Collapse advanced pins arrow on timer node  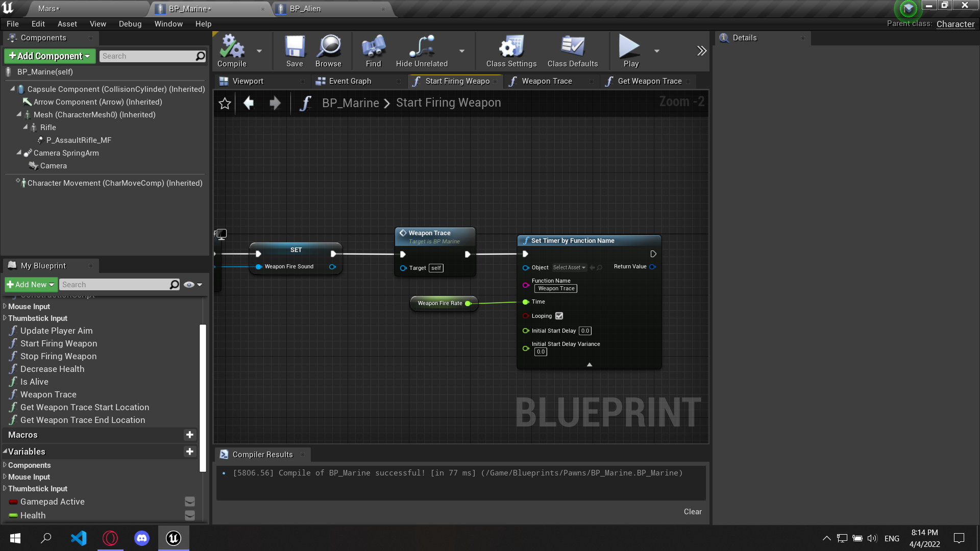(590, 364)
